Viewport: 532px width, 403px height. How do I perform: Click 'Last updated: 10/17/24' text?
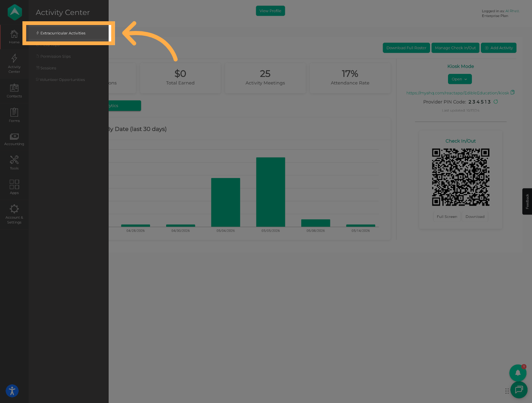[x=461, y=110]
